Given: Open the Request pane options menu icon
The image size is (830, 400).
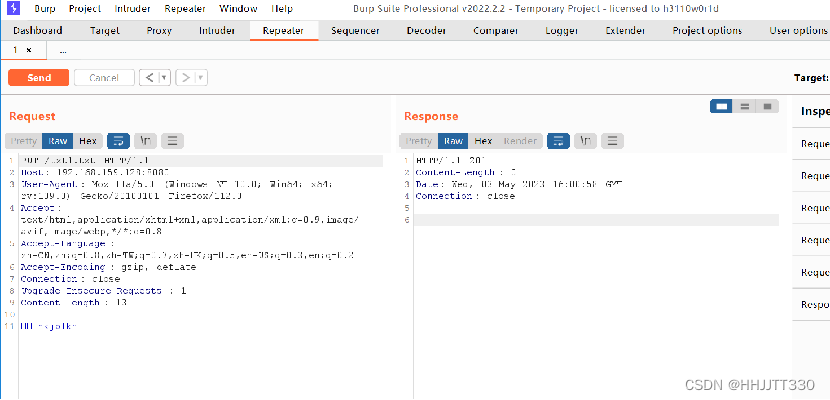Looking at the screenshot, I should pos(173,141).
